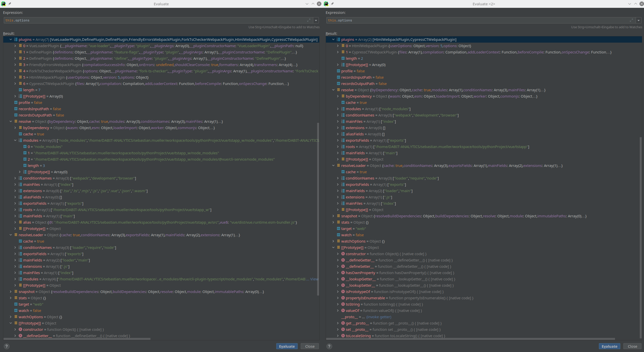Viewport: 644px width, 352px height.
Task: Close the Evaluate <2> dialog with Close button
Action: point(632,346)
